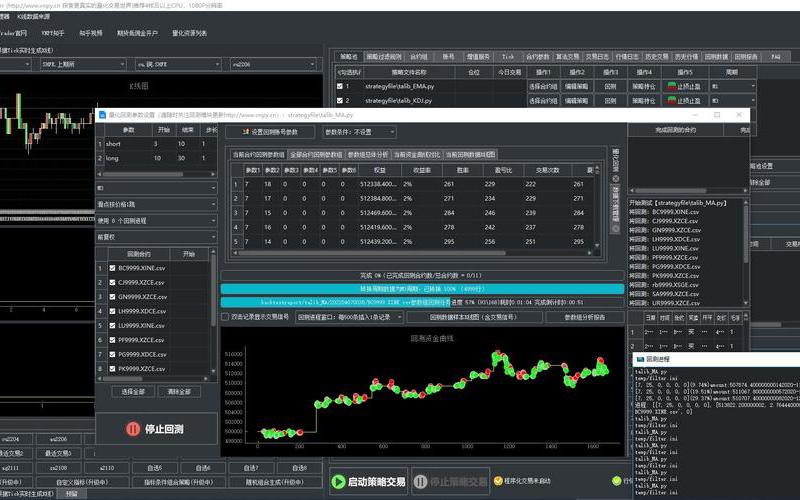This screenshot has height=500, width=800.
Task: Click strategyfile\talib_EMA.py file name cell
Action: click(399, 86)
